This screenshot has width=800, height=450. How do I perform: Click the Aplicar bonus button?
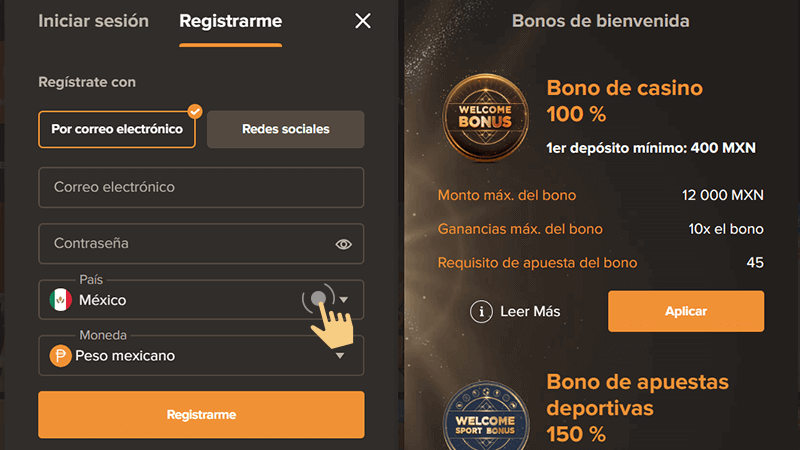(x=685, y=311)
